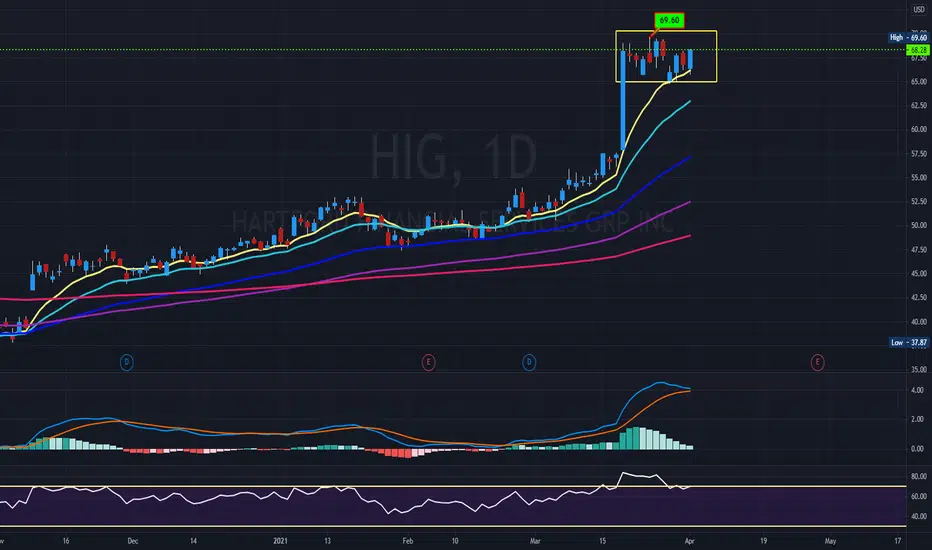Screen dimensions: 932x550
Task: Click the Feb label on time axis
Action: 407,541
